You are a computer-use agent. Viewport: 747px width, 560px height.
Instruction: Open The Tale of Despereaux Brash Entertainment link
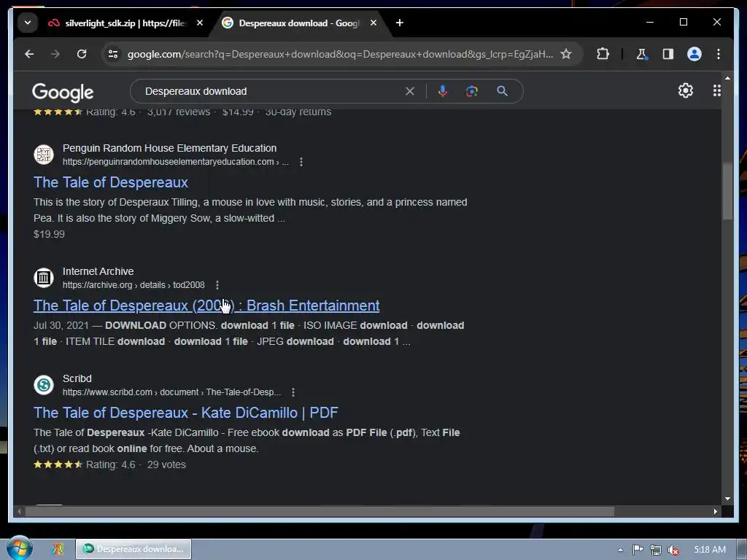point(206,306)
